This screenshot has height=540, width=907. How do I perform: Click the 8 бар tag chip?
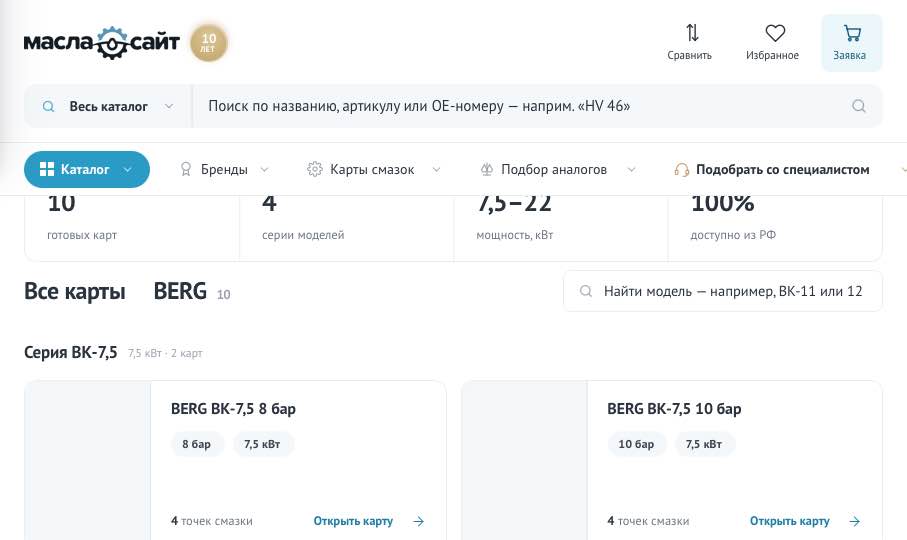[x=197, y=444]
